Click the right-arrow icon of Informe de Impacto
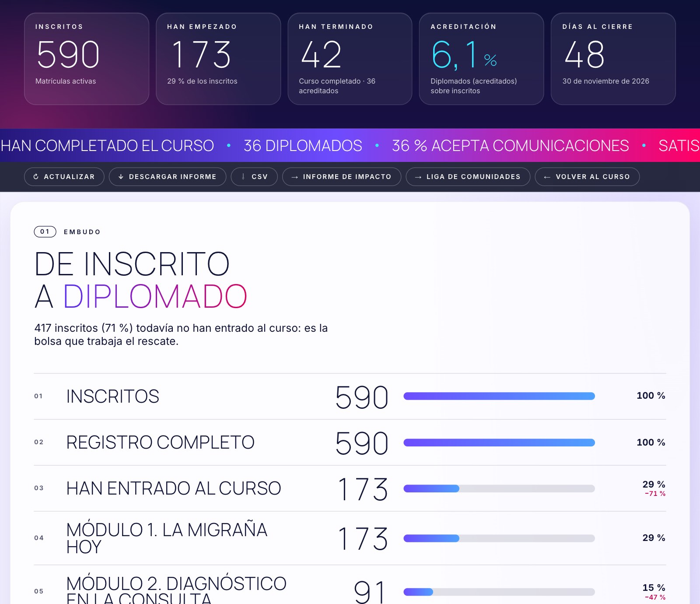The height and width of the screenshot is (604, 700). pyautogui.click(x=295, y=177)
